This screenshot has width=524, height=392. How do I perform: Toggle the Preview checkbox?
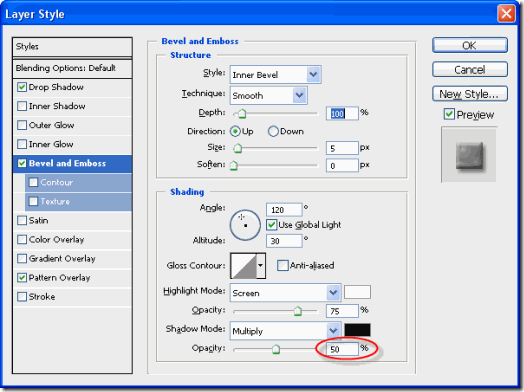click(449, 114)
